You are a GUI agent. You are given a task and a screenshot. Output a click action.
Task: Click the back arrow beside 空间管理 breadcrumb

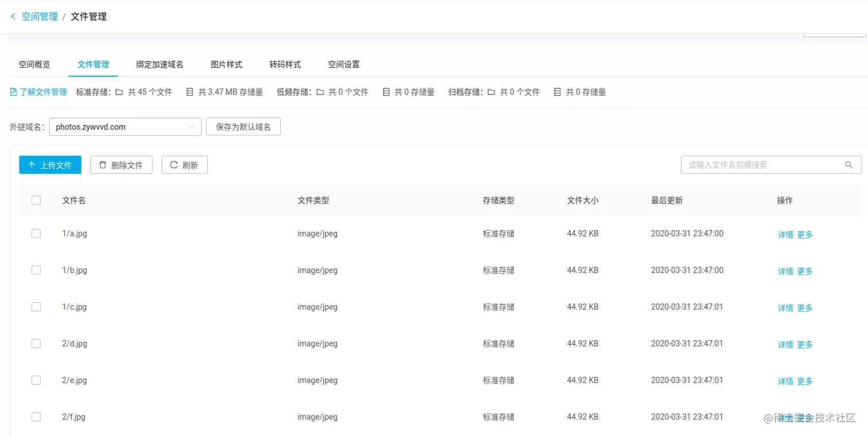point(12,17)
